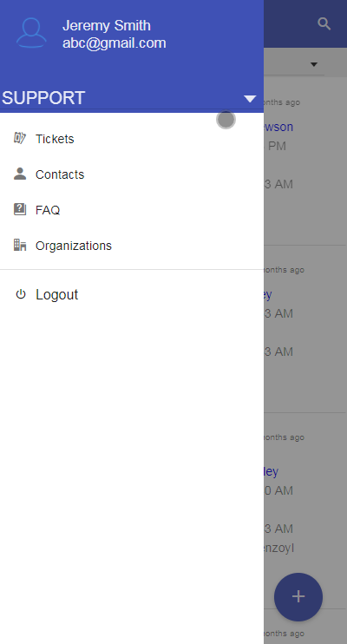Tap the plus floating action button
This screenshot has height=644, width=347.
pos(298,597)
